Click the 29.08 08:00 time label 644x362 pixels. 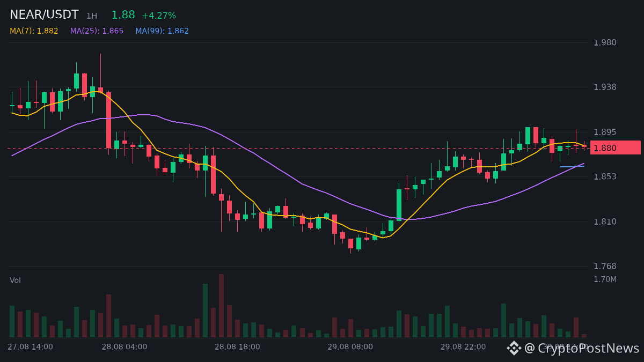tap(350, 347)
